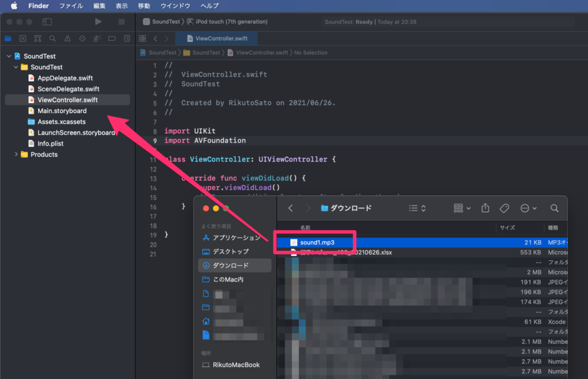588x379 pixels.
Task: Switch to the ViewController.swift tab
Action: click(x=216, y=38)
